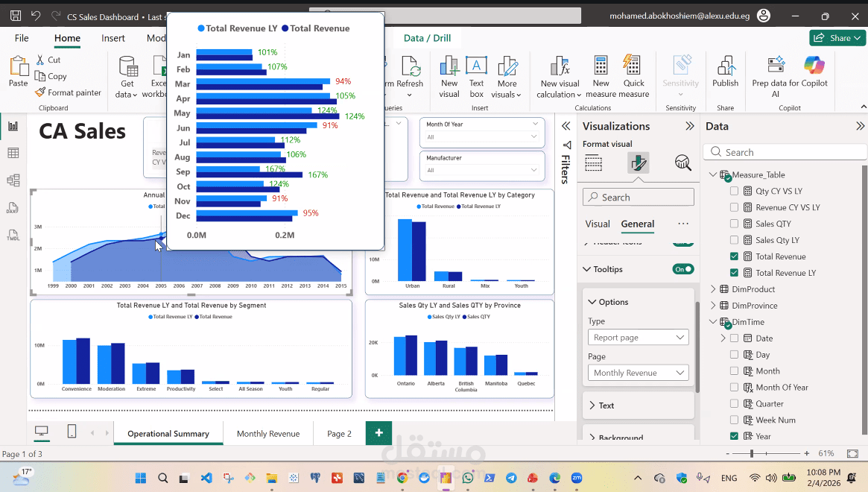Click the Paste clipboard icon
868x492 pixels.
(x=19, y=66)
